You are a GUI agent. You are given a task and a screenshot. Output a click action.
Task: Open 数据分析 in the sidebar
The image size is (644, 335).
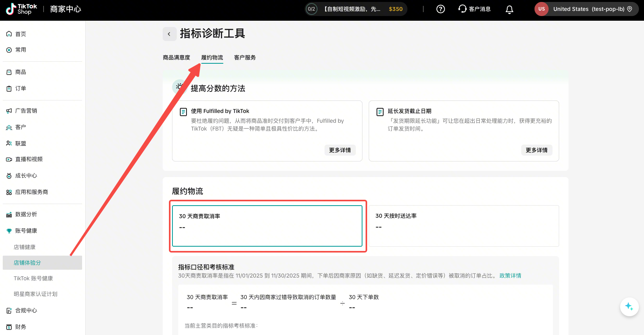click(x=26, y=214)
